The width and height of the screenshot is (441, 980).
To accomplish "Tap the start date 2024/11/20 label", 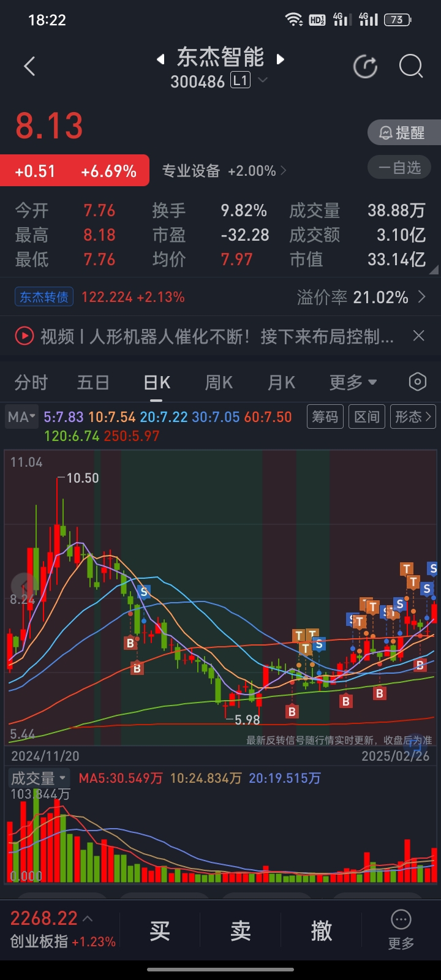I will tap(45, 756).
